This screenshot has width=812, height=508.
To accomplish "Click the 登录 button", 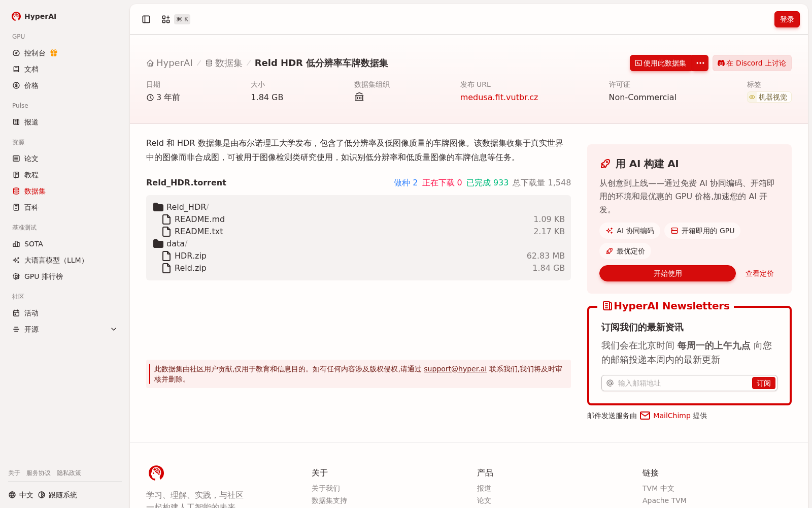I will (787, 19).
